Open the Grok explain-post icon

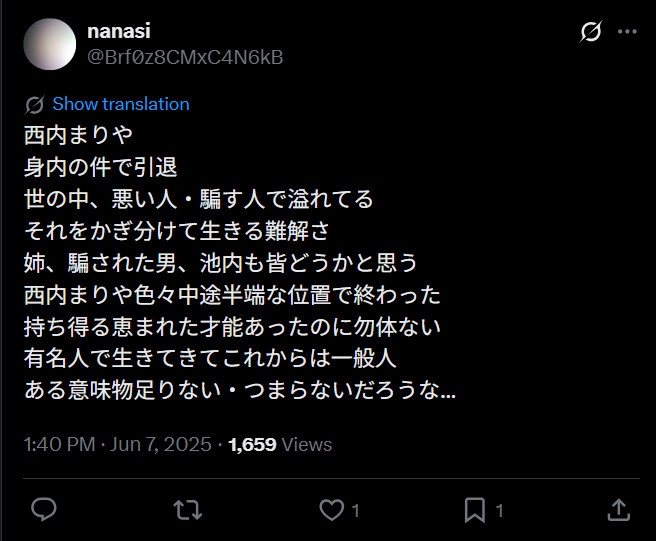pyautogui.click(x=591, y=32)
